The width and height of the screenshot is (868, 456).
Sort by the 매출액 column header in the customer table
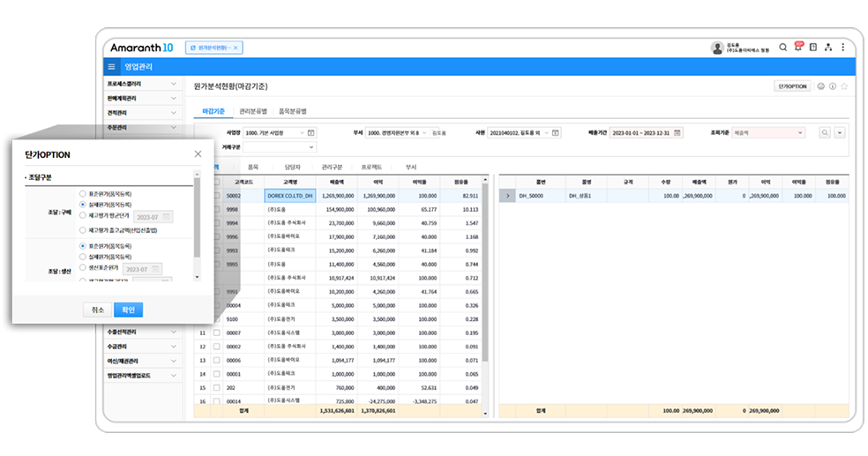(337, 182)
